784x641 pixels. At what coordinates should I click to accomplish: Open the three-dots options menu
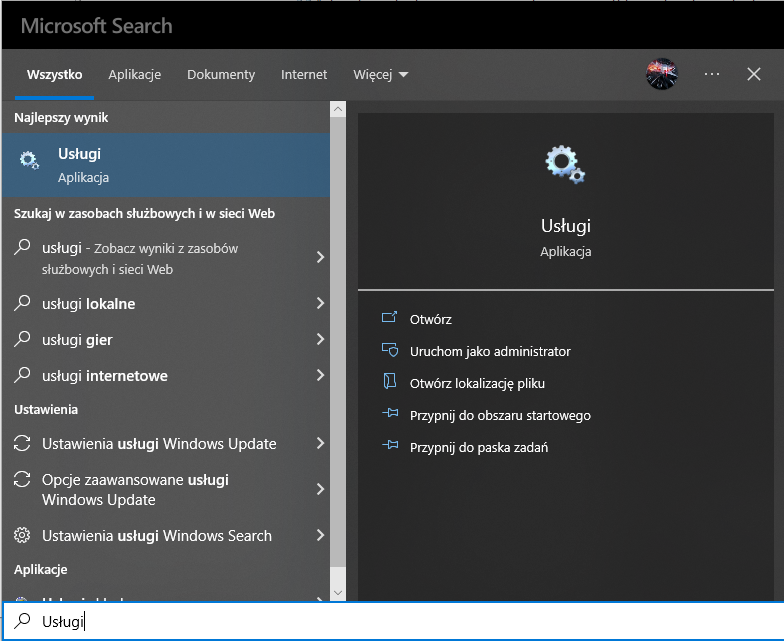coord(712,74)
